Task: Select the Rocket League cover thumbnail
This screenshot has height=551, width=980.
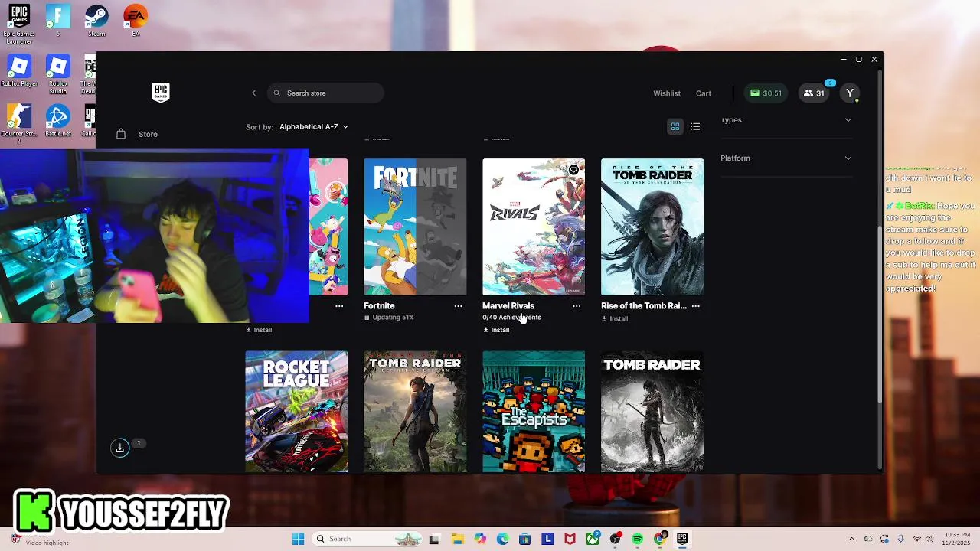Action: (296, 412)
